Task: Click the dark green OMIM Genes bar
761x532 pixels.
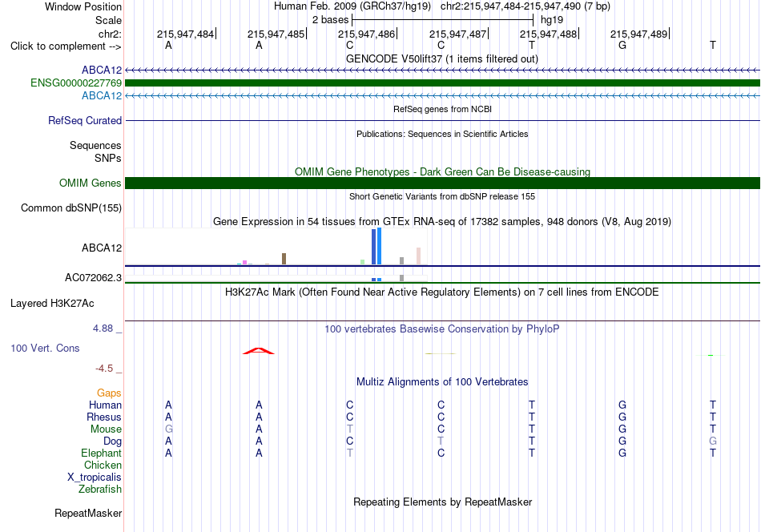Action: [x=443, y=183]
